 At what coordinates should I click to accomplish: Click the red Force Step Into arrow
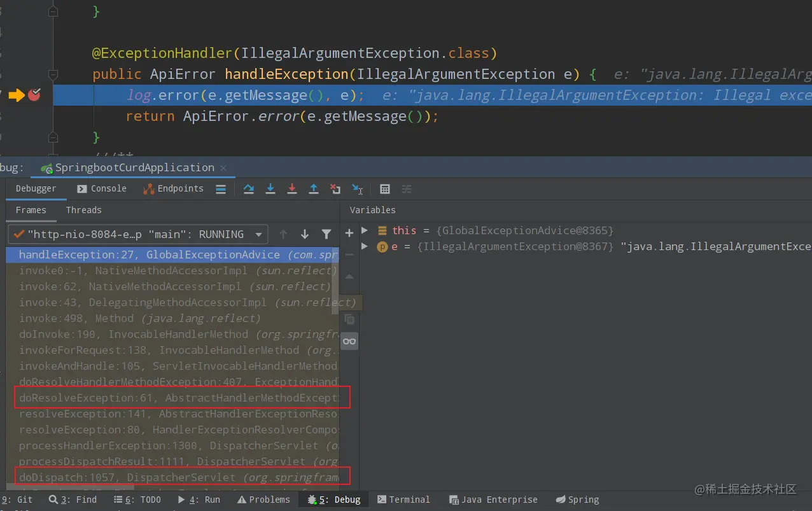point(292,189)
